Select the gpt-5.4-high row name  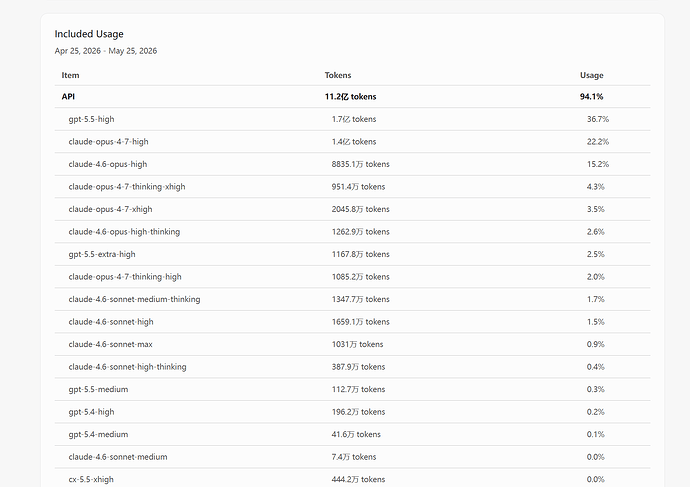91,412
